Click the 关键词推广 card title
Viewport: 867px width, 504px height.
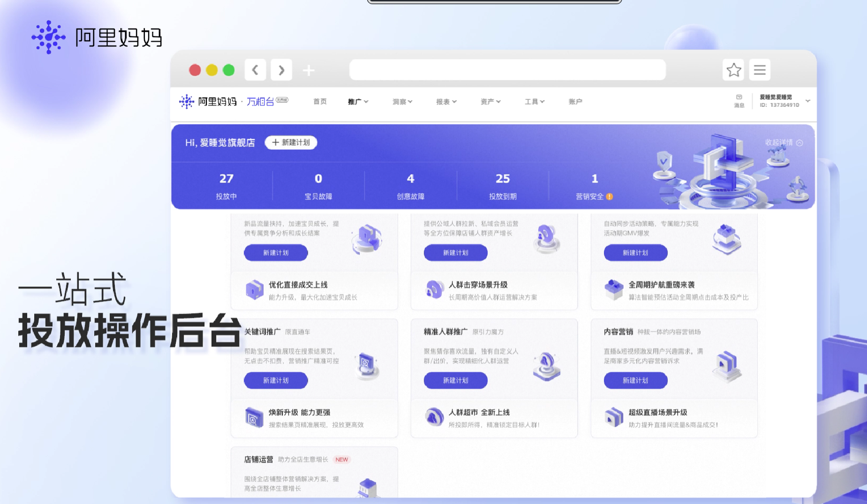[262, 331]
